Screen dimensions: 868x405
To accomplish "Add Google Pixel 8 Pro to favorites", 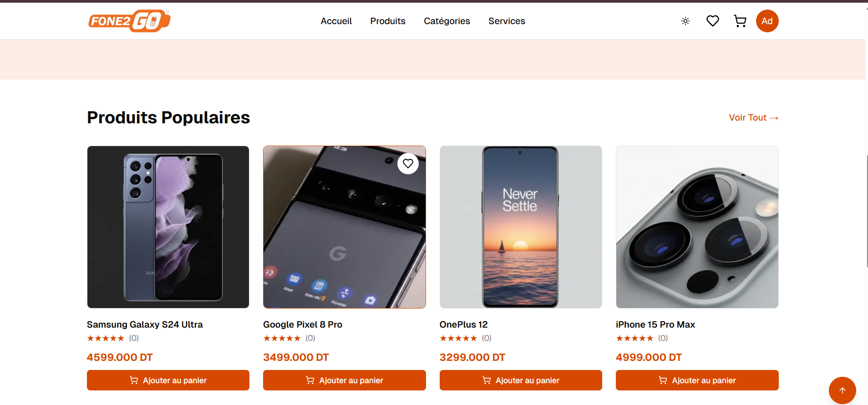I will pos(408,163).
